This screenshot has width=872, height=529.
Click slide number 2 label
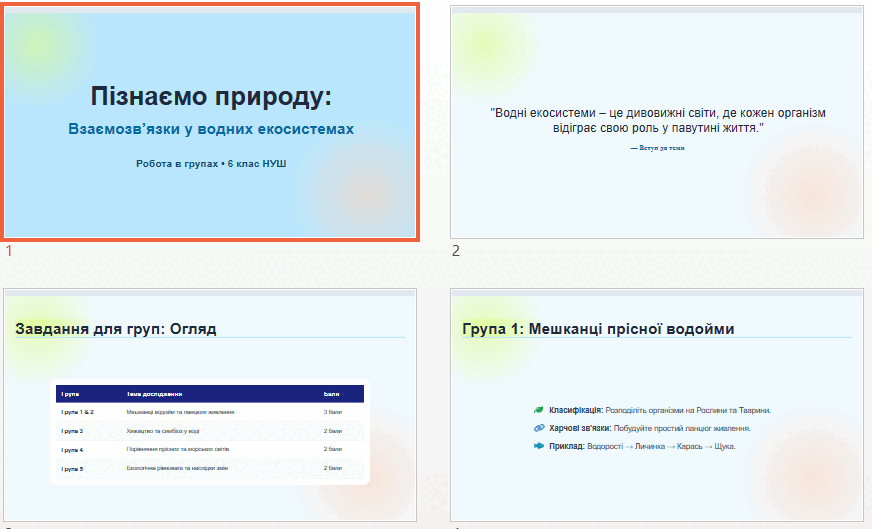[455, 251]
